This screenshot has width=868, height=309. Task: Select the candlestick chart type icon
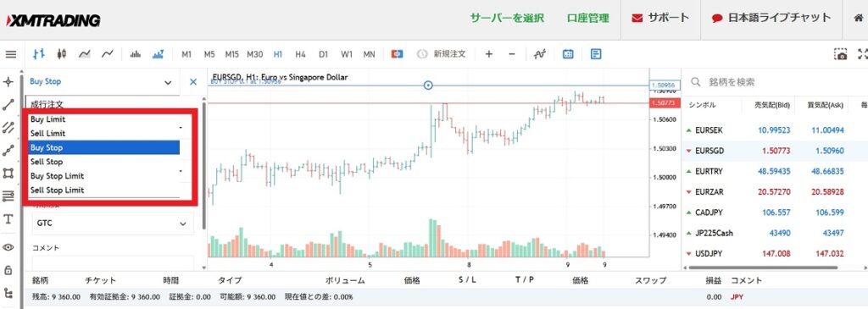tap(61, 54)
